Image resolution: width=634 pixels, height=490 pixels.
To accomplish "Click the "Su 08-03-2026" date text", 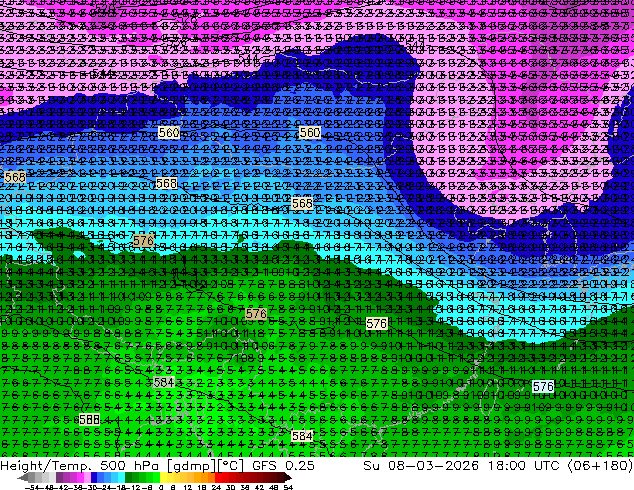I will (x=422, y=466).
